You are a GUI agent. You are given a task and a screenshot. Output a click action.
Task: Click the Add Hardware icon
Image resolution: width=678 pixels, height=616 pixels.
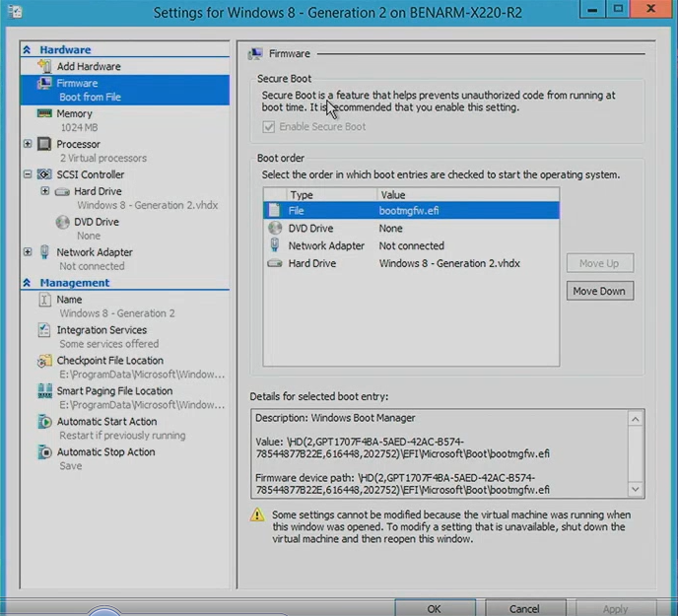[x=44, y=66]
